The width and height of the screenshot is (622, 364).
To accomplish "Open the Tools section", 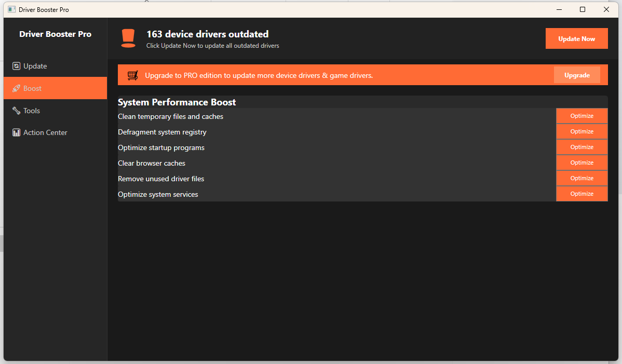I will (x=55, y=111).
